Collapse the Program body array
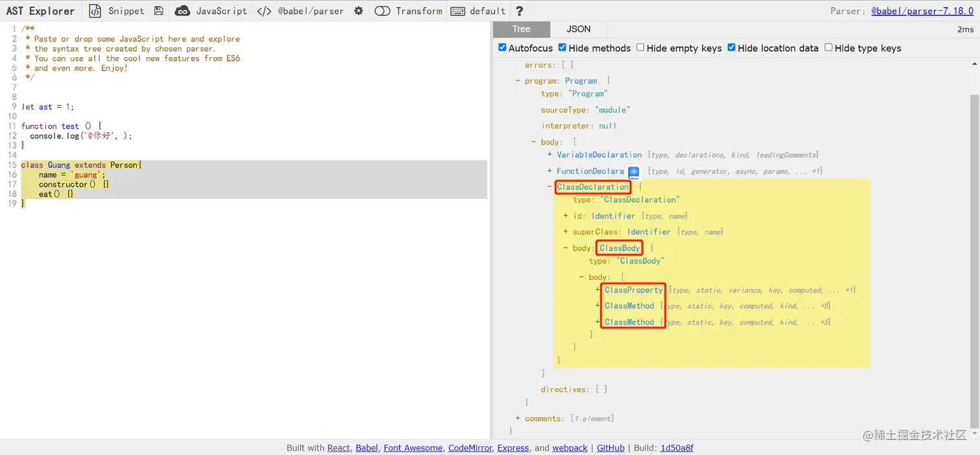The height and width of the screenshot is (455, 980). [533, 142]
